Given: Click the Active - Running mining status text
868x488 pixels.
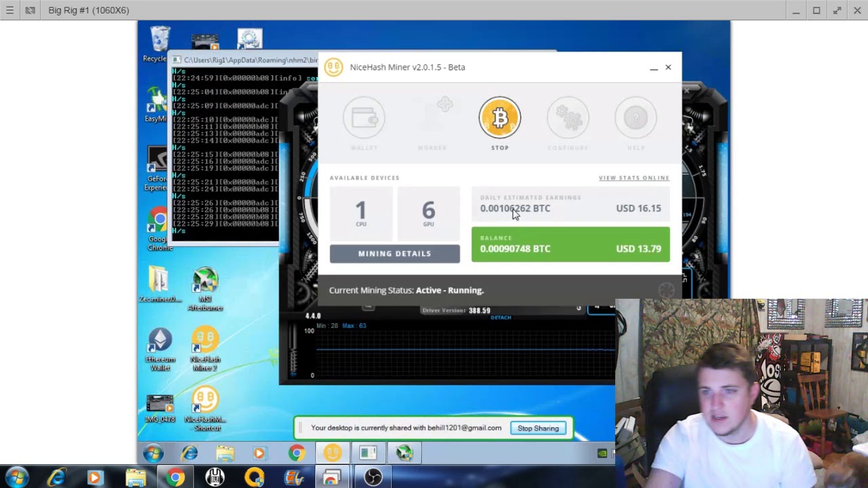Looking at the screenshot, I should (x=450, y=290).
